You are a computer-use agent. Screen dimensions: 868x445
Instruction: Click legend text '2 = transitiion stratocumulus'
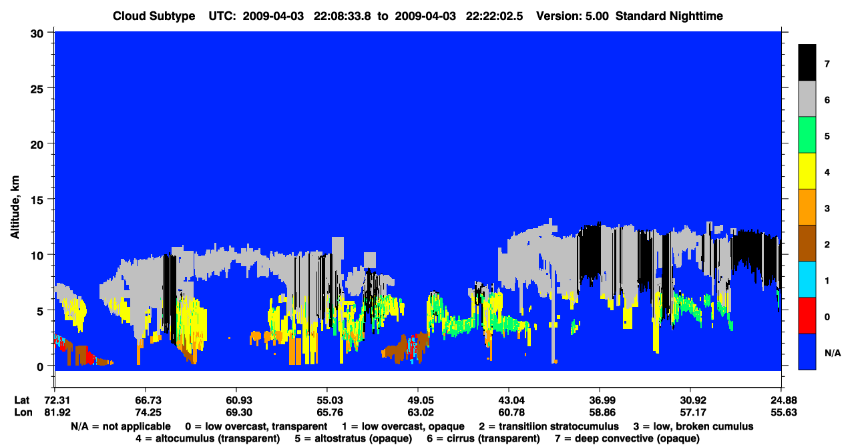[549, 426]
